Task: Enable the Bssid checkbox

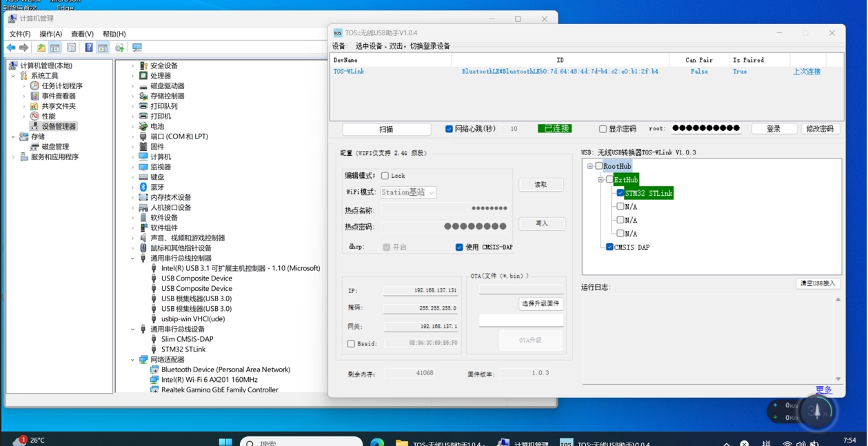Action: pyautogui.click(x=351, y=343)
